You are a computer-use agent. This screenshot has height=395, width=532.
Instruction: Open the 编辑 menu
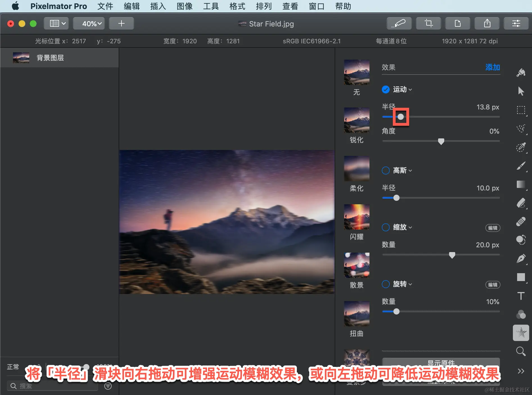pos(132,6)
